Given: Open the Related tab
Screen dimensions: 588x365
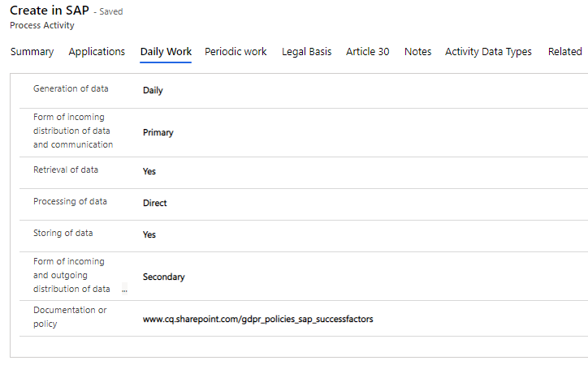Looking at the screenshot, I should click(564, 52).
